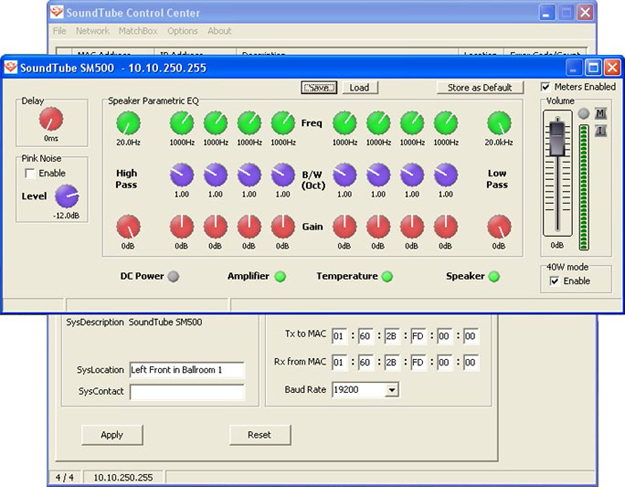The image size is (625, 487).
Task: Click fifth band purple bandwidth knob
Action: click(345, 175)
